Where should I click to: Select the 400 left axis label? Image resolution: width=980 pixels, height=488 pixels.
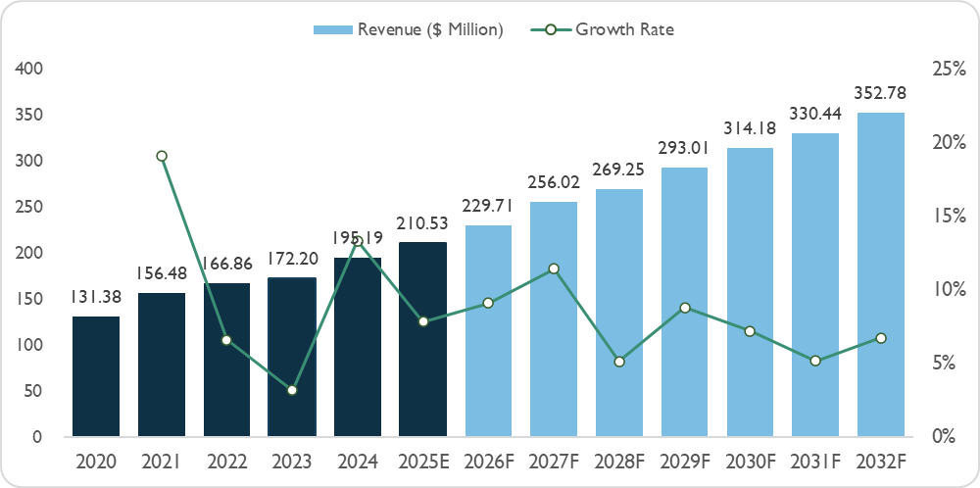29,70
